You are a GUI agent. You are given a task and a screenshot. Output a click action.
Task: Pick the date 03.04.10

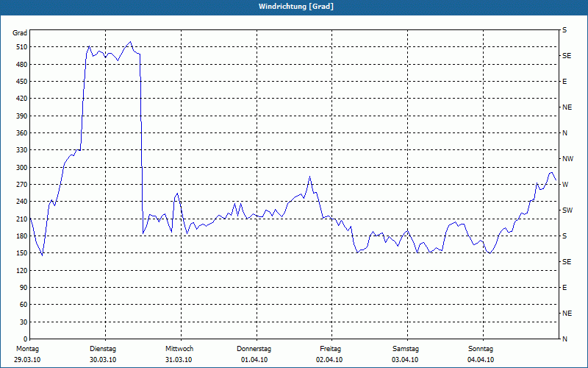405,360
